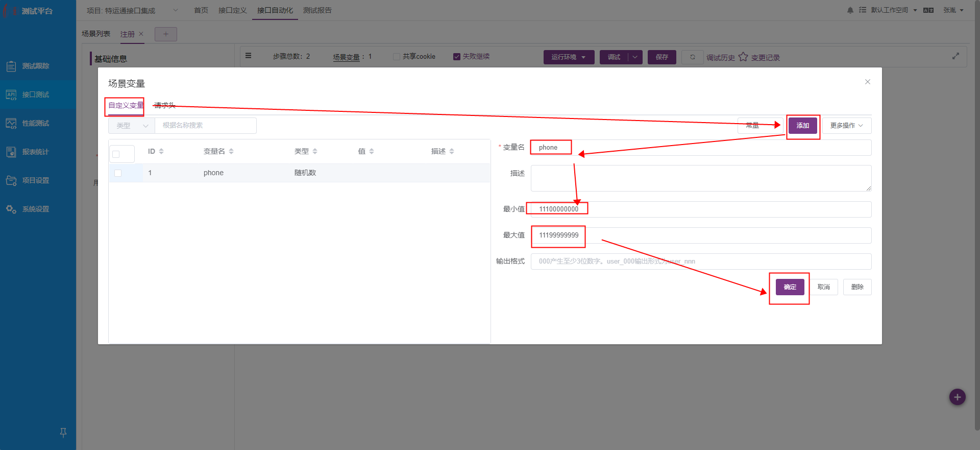Viewport: 980px width, 450px height.
Task: Open 接口测试 in the sidebar
Action: click(36, 94)
